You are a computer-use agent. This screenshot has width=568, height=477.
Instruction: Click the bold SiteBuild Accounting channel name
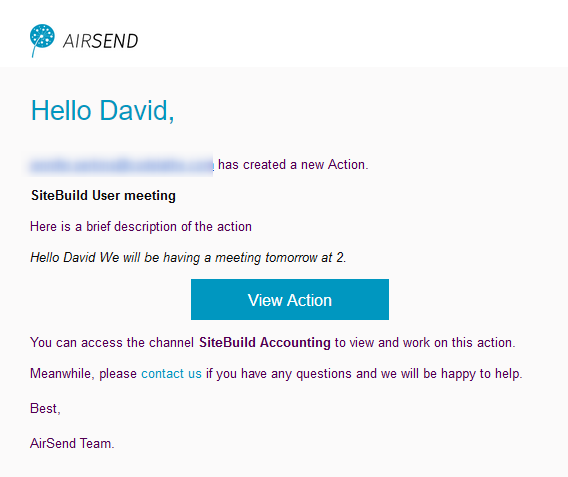(265, 343)
